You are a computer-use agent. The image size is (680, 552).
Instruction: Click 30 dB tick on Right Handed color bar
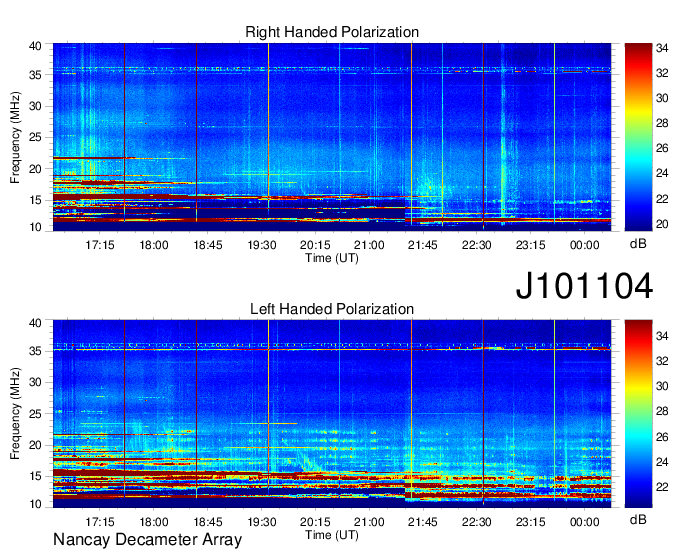pos(662,98)
